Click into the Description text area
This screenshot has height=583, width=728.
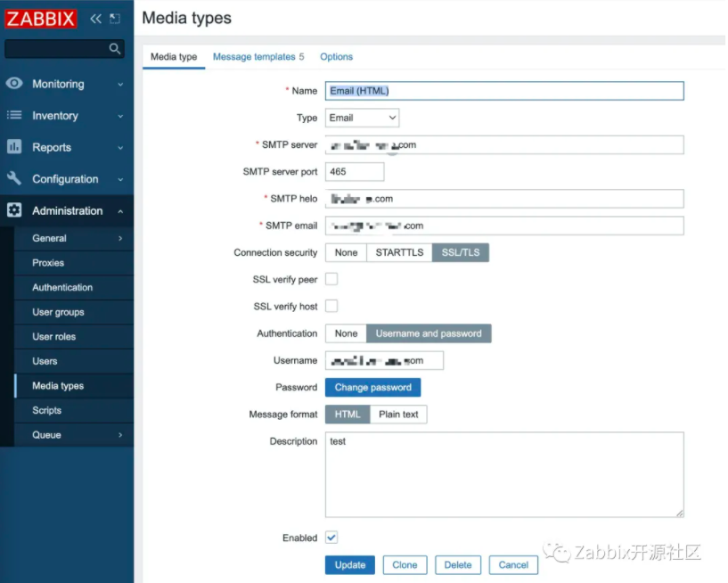[504, 475]
